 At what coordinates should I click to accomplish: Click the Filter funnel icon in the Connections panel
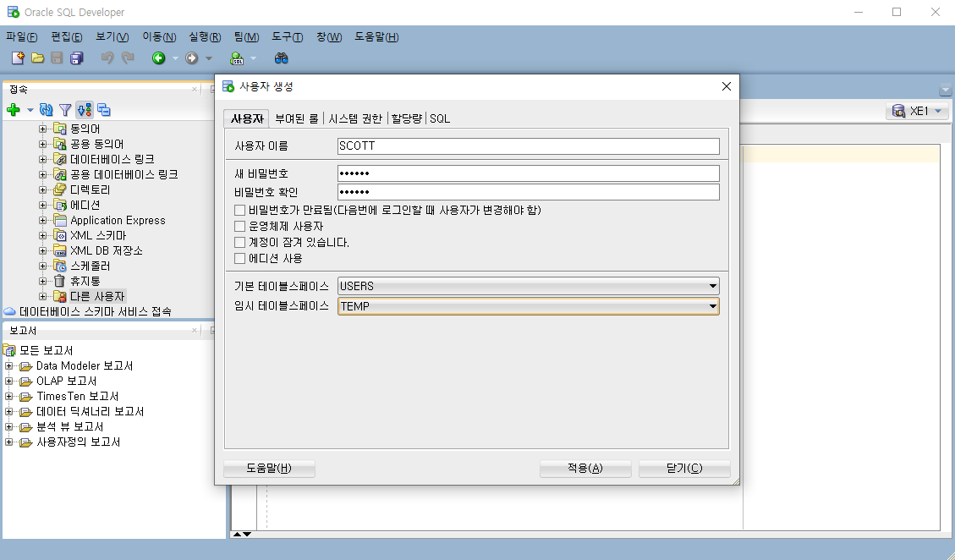tap(65, 110)
